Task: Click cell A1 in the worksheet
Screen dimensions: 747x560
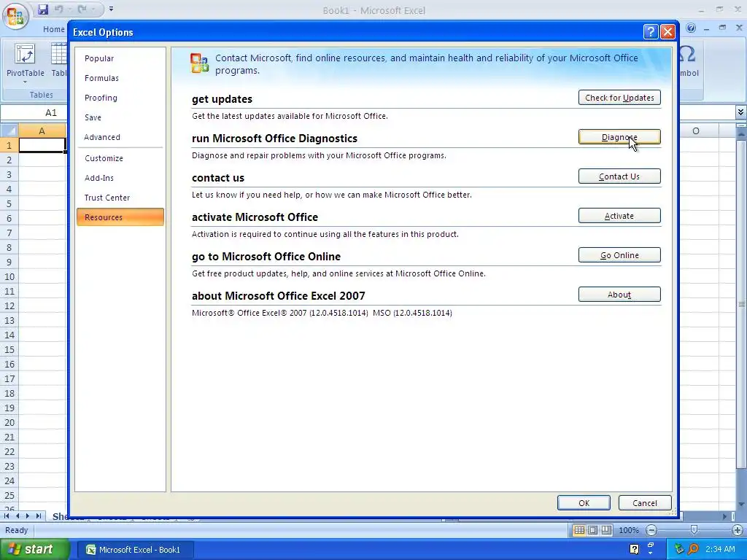Action: tap(42, 145)
